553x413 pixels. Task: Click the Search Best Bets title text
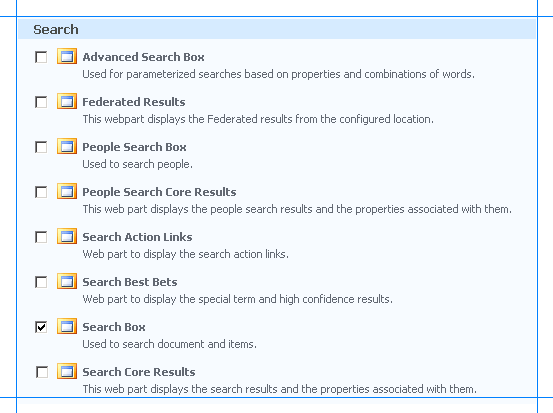(130, 282)
